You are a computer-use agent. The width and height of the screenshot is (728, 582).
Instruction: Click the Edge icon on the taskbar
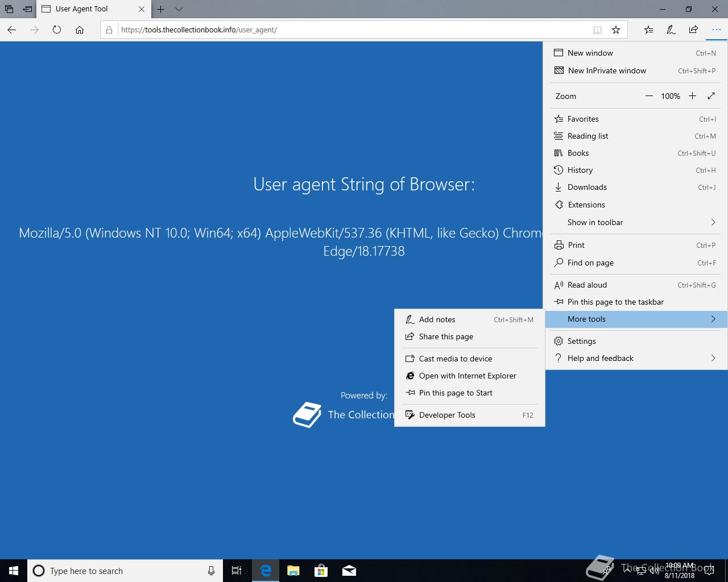(266, 571)
